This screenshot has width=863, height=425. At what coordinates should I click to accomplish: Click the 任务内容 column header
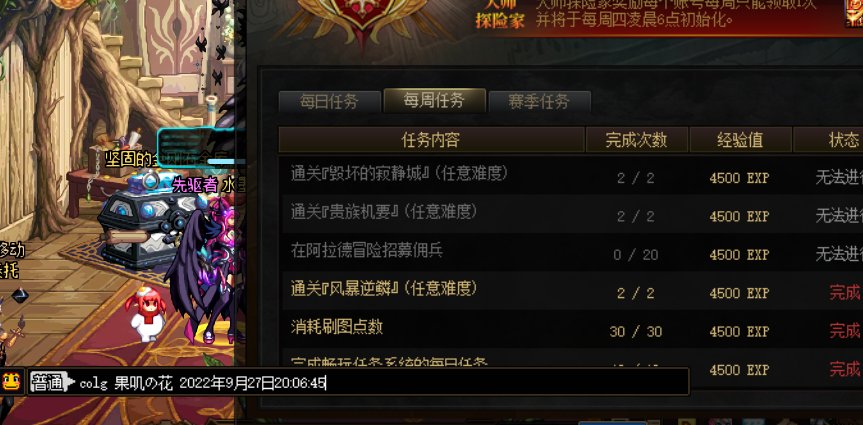coord(431,140)
